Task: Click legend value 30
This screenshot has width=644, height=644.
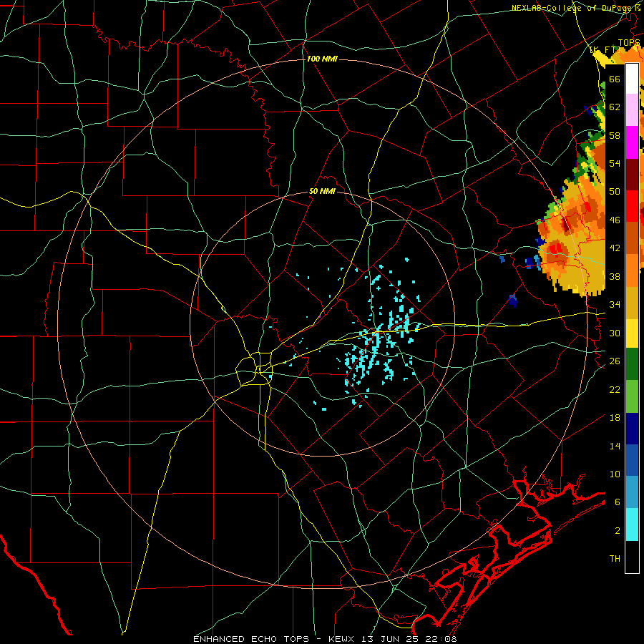Action: (x=615, y=333)
